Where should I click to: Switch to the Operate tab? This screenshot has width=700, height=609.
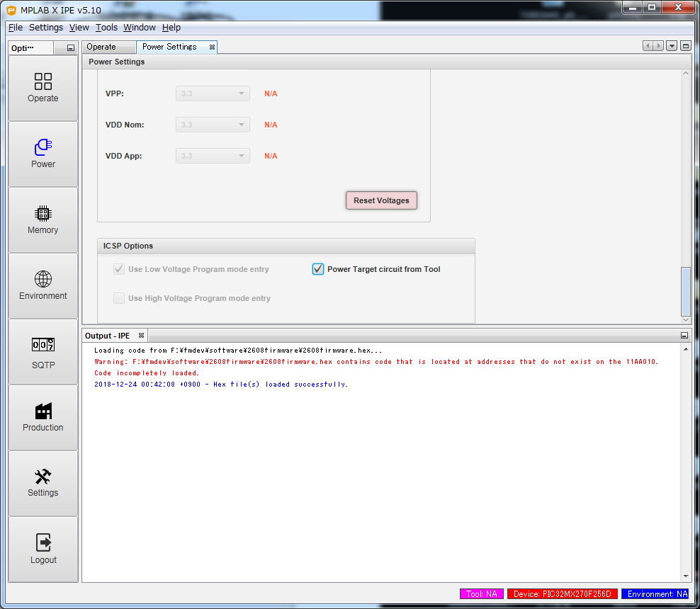tap(101, 47)
